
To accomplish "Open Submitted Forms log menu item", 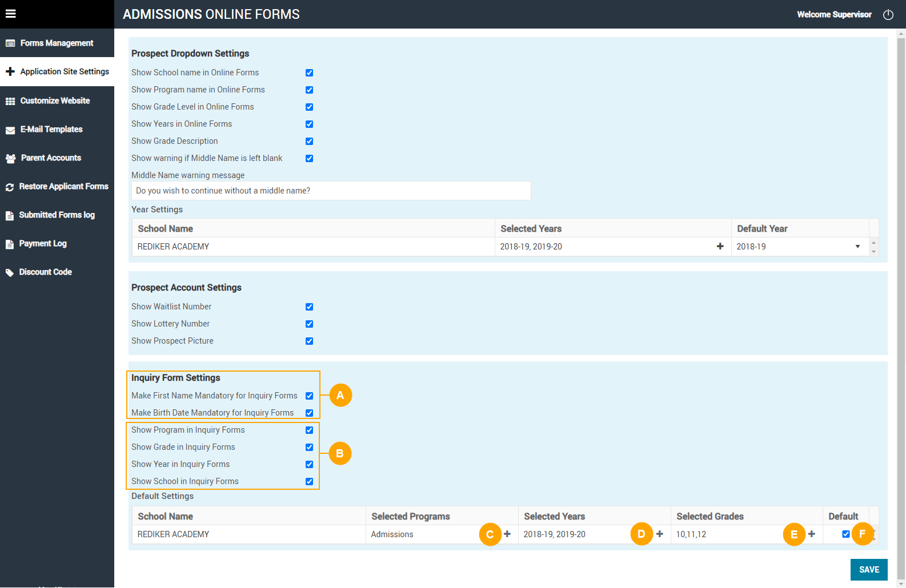I will tap(57, 215).
